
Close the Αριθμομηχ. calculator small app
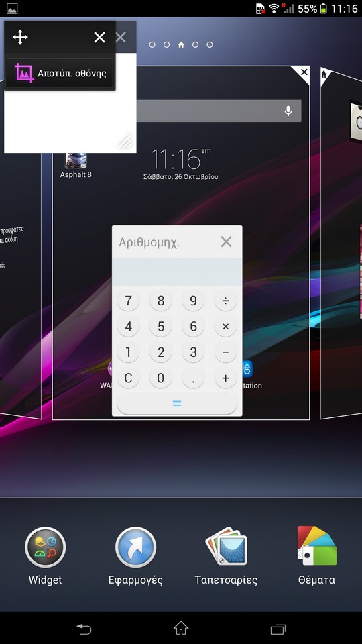226,242
